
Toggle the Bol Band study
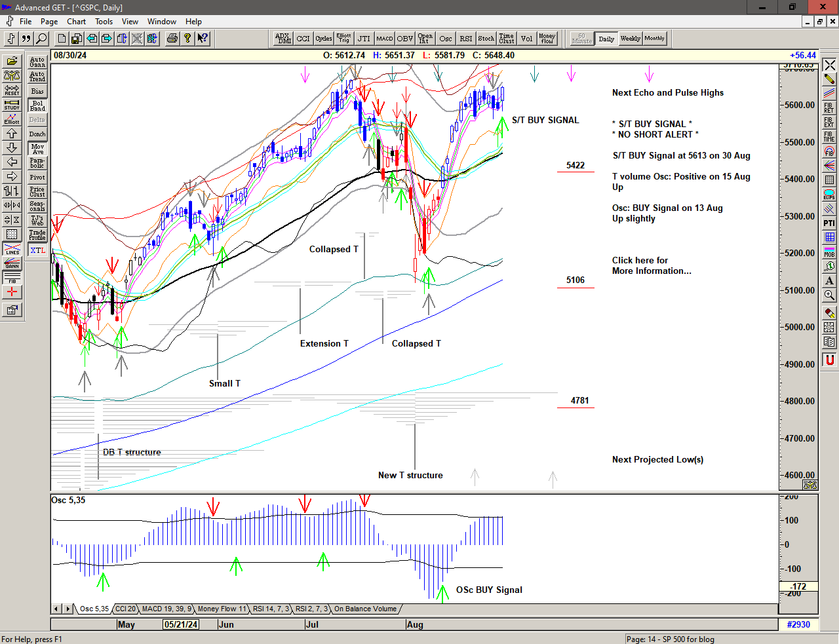tap(37, 105)
